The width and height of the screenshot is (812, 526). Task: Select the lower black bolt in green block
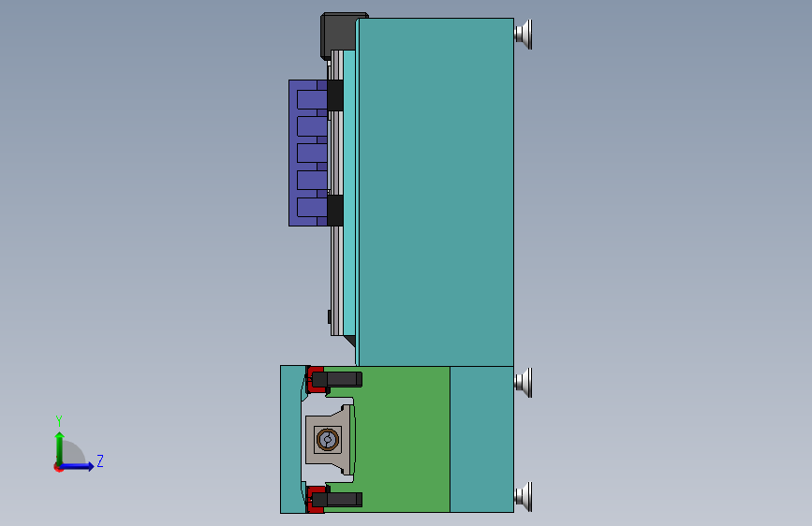point(337,500)
